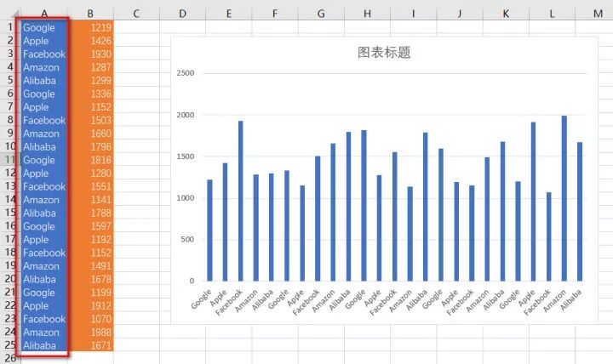The height and width of the screenshot is (364, 613).
Task: Select column C header
Action: 136,14
